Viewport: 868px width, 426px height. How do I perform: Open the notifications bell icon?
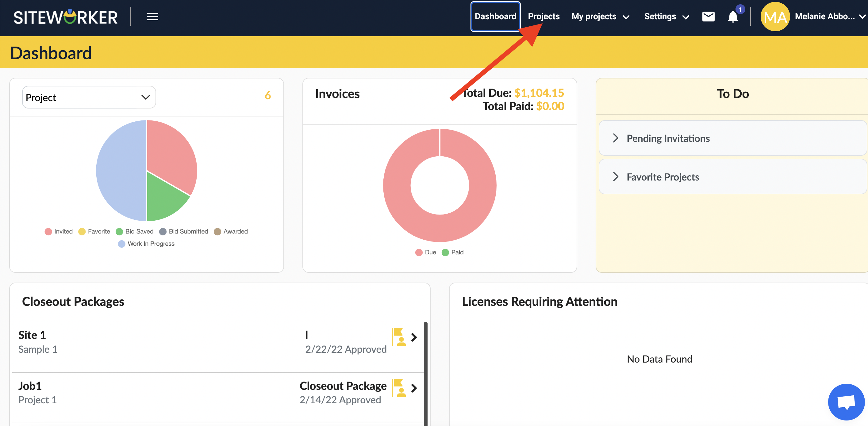tap(733, 17)
